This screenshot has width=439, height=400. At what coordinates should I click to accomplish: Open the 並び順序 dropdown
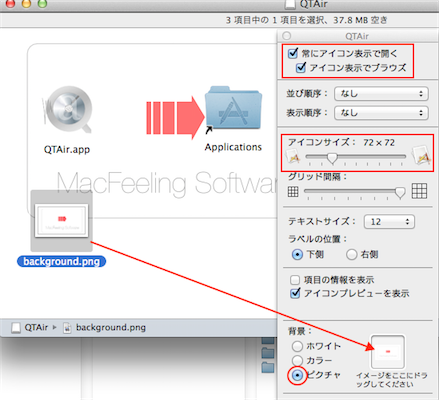point(381,94)
